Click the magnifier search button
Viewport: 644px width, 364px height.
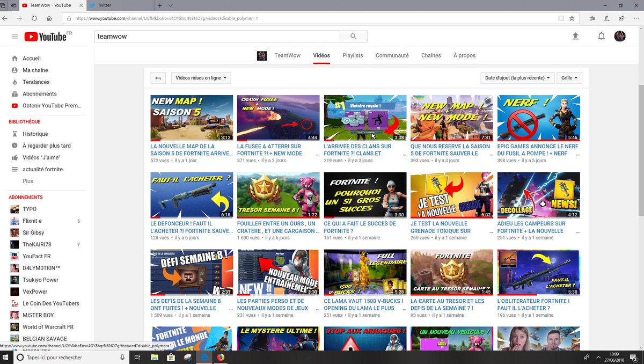pos(354,37)
